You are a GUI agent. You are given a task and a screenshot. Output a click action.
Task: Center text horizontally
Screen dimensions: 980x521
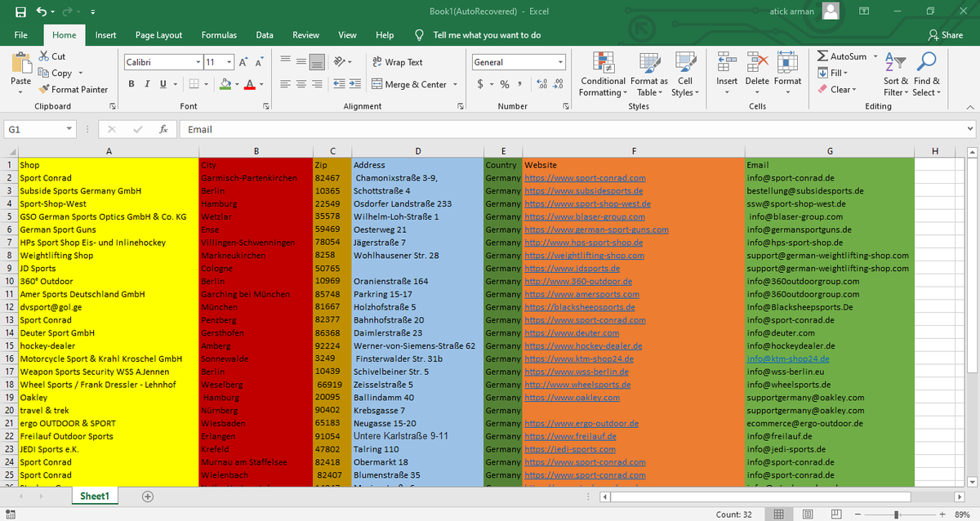pyautogui.click(x=301, y=84)
